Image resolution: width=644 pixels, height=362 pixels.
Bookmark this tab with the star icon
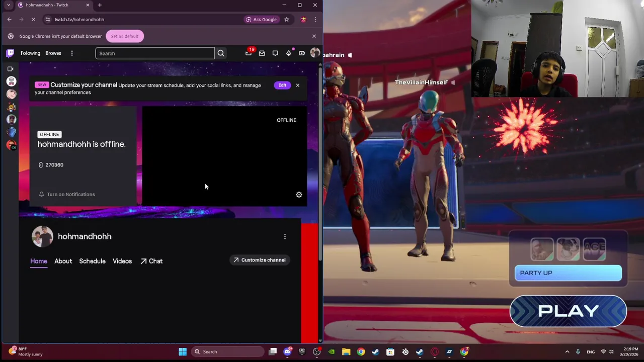[286, 19]
